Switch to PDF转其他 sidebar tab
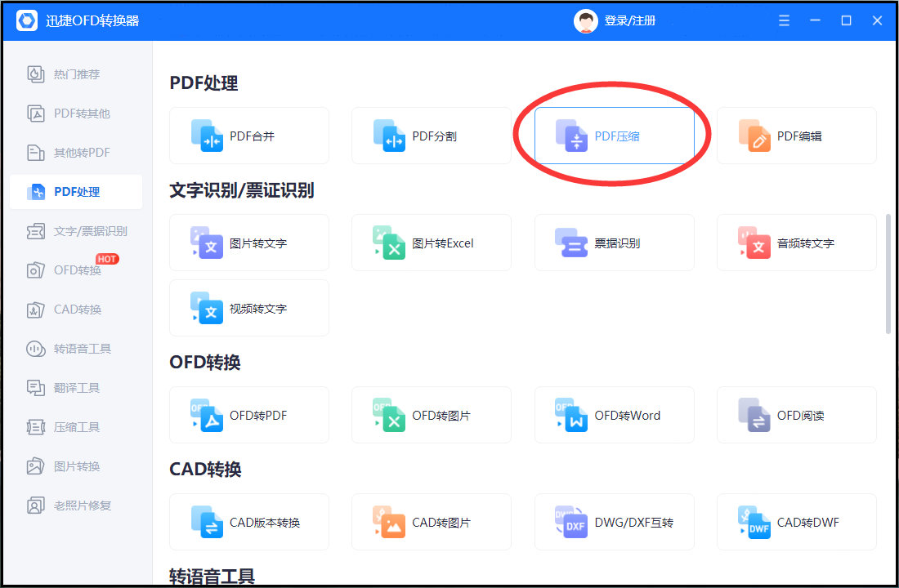899x588 pixels. (x=76, y=114)
